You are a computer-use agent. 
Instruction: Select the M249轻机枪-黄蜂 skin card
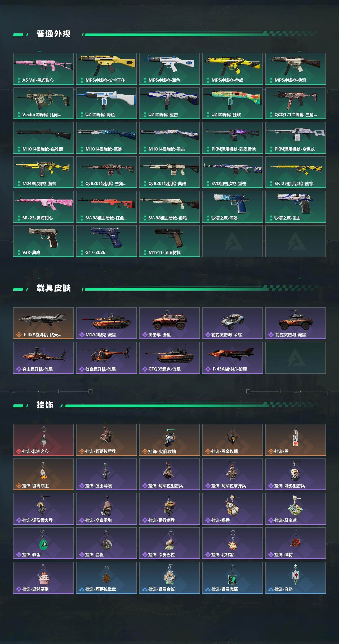(x=43, y=172)
